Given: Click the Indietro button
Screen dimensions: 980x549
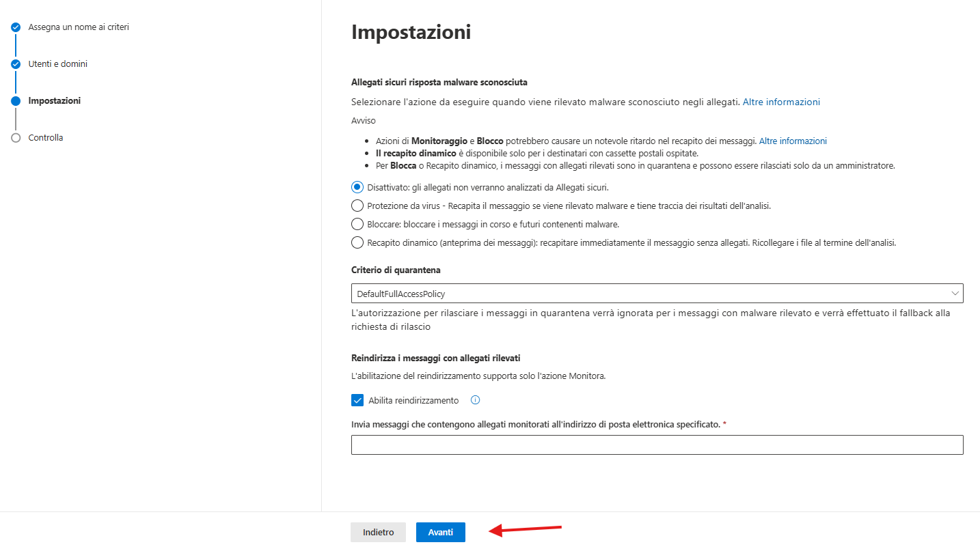Looking at the screenshot, I should [x=378, y=533].
